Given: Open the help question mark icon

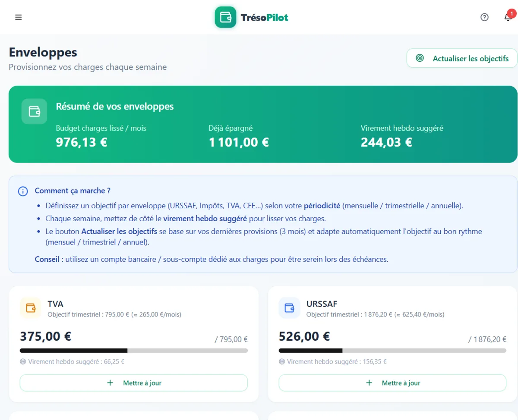Looking at the screenshot, I should coord(484,17).
